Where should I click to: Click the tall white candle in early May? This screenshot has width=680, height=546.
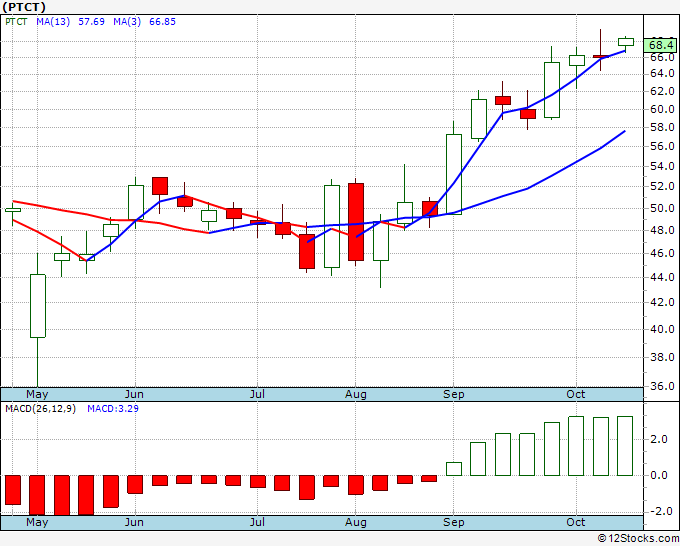[38, 306]
